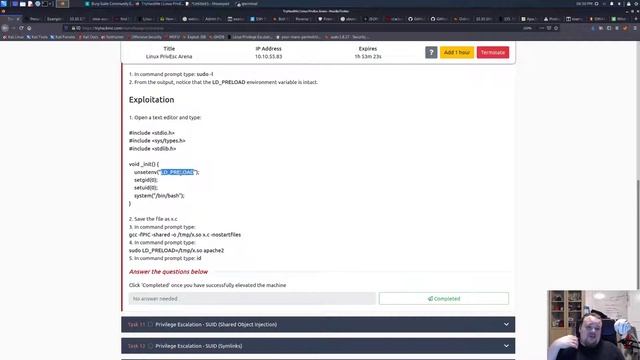Expand Task 11 SUID Shared Object Injection chevron
Screen dimensions: 640x360
[x=506, y=324]
